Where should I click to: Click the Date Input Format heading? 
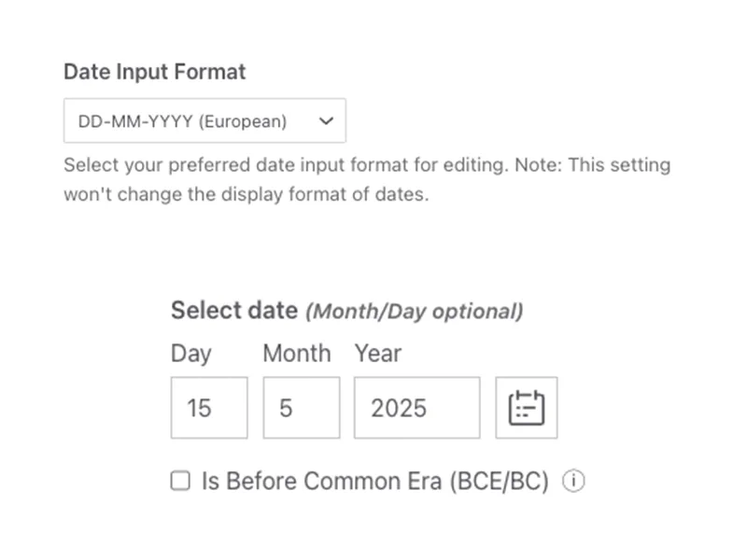[153, 71]
